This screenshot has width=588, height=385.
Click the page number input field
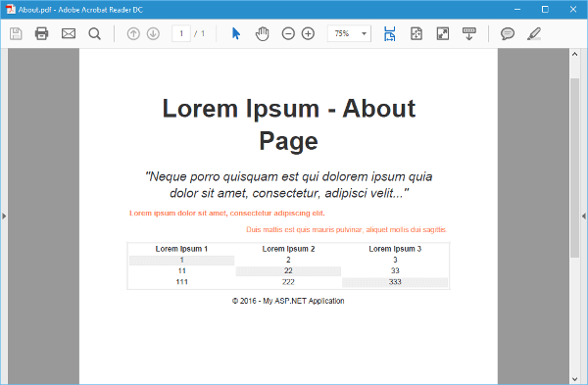pyautogui.click(x=181, y=33)
